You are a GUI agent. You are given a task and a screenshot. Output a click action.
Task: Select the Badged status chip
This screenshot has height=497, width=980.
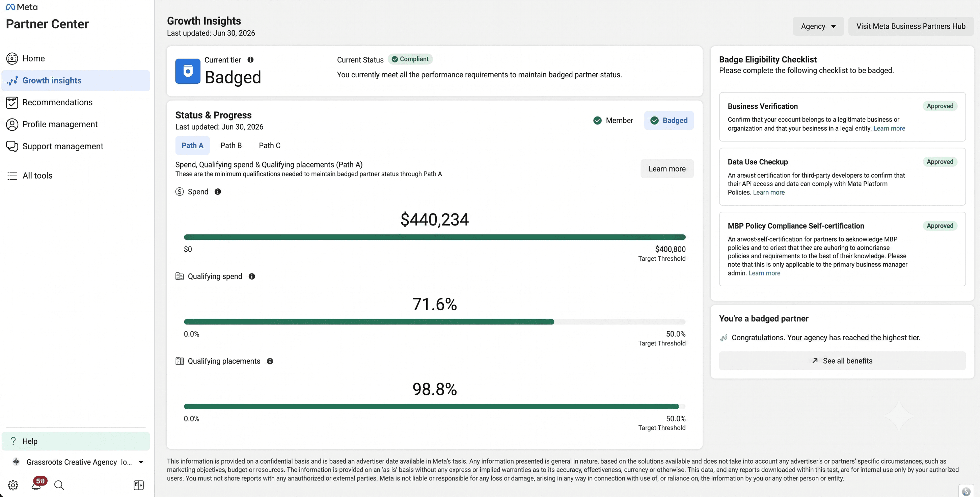coord(669,120)
